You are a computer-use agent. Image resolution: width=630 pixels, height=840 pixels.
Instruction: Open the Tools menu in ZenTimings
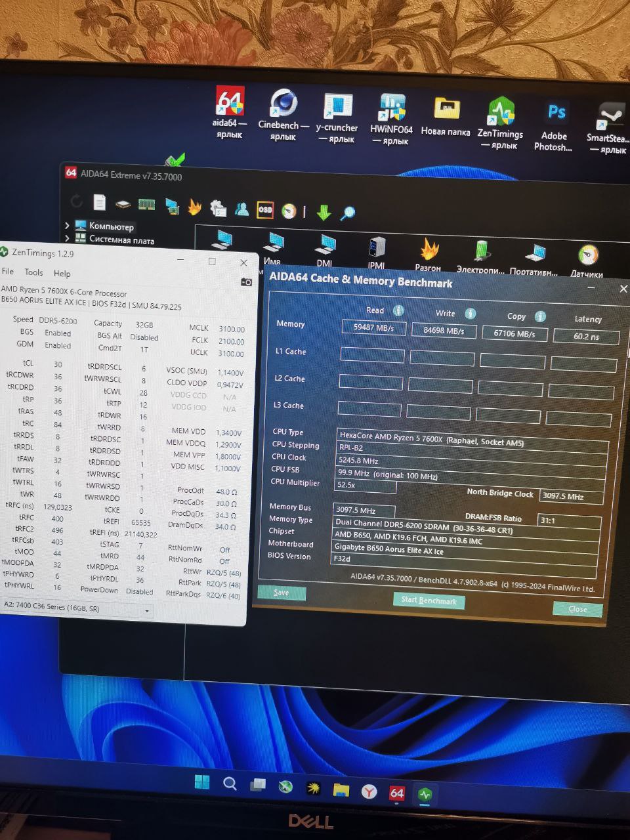(33, 272)
